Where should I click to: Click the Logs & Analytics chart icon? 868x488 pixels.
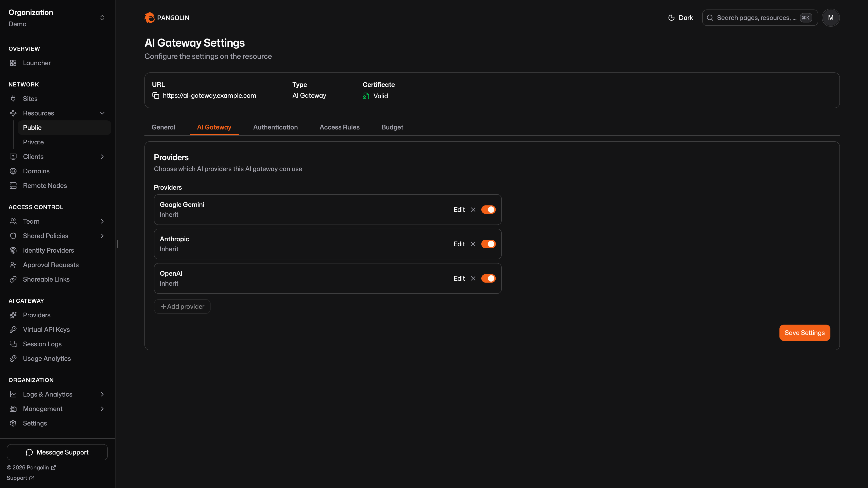[13, 394]
